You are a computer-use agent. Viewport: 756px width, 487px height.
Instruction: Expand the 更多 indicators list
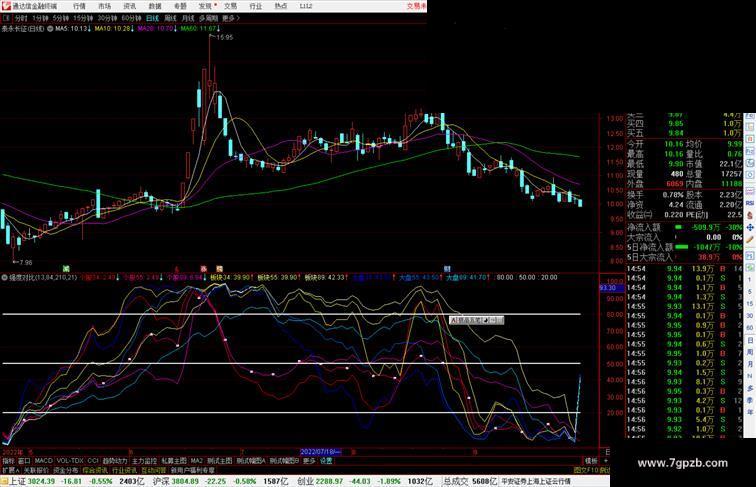tap(309, 461)
